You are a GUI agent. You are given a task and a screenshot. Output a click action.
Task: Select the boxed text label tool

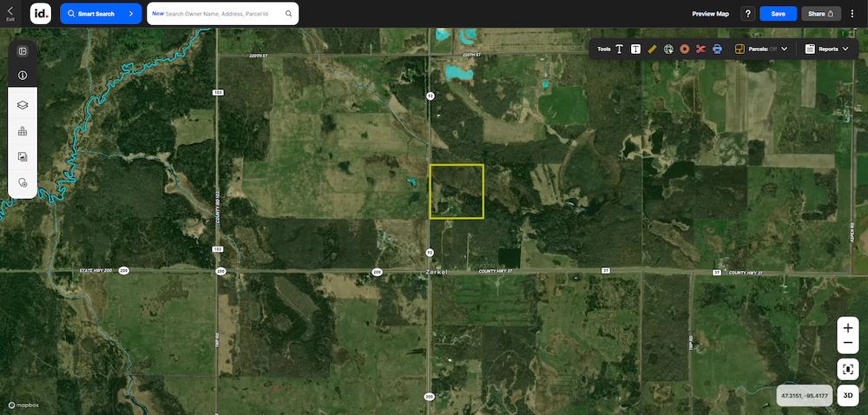point(635,49)
